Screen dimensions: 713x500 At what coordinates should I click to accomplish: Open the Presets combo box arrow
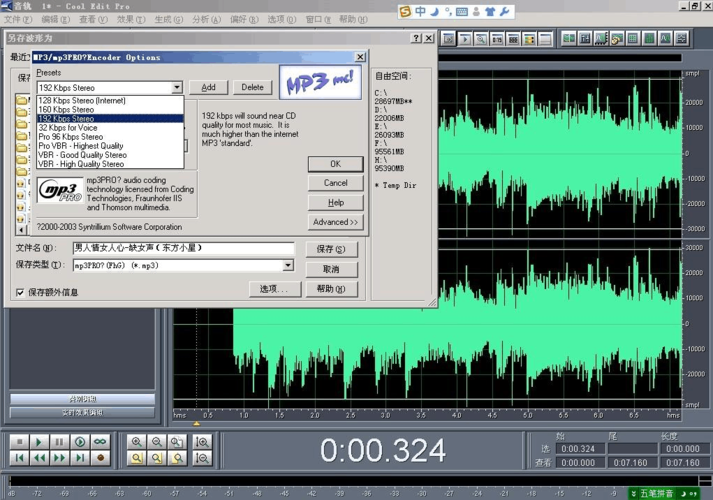(x=177, y=88)
